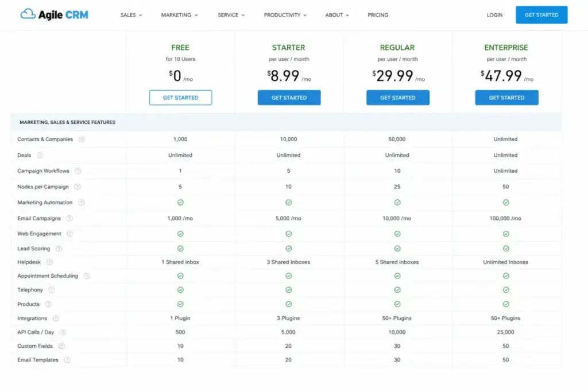Click '5 Shared Inboxes' Helpdesk value

(397, 262)
